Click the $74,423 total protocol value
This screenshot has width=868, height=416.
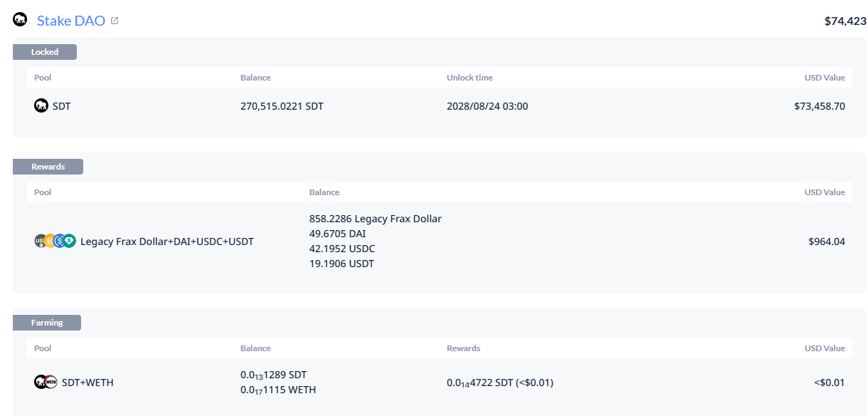click(x=845, y=21)
